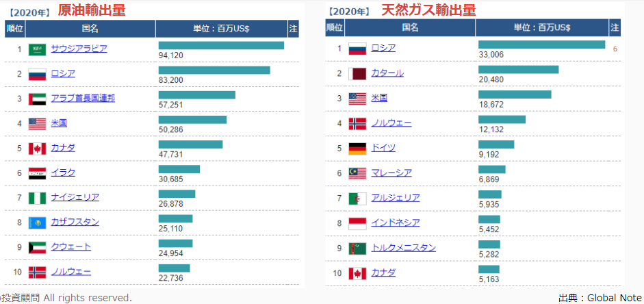Click the Germany flag icon
The width and height of the screenshot is (644, 304).
pyautogui.click(x=357, y=149)
